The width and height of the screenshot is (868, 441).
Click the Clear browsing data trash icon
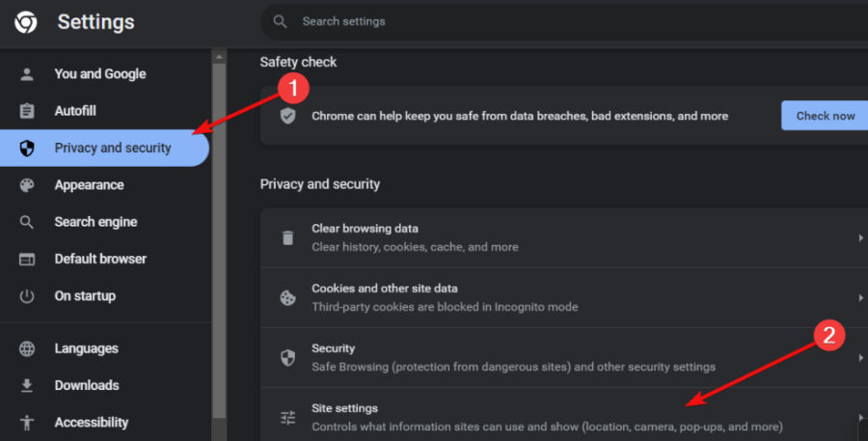coord(287,237)
